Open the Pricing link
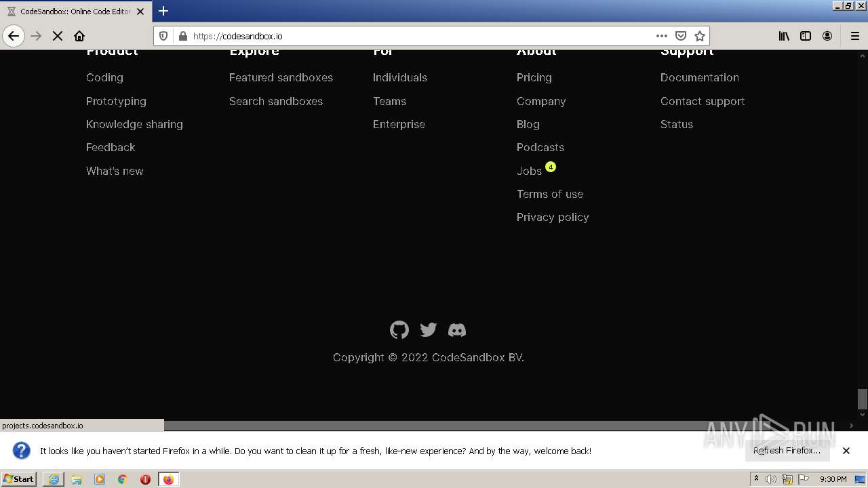Image resolution: width=868 pixels, height=488 pixels. tap(534, 77)
